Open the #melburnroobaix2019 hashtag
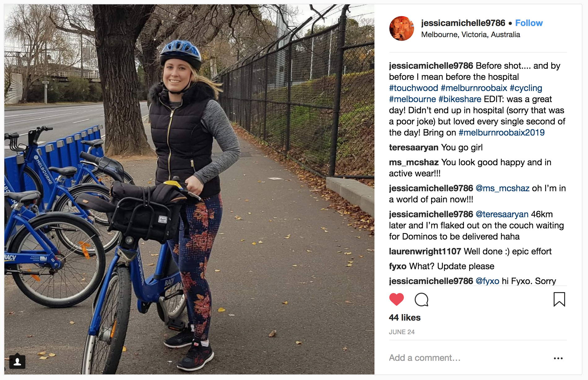588x380 pixels. (x=501, y=132)
